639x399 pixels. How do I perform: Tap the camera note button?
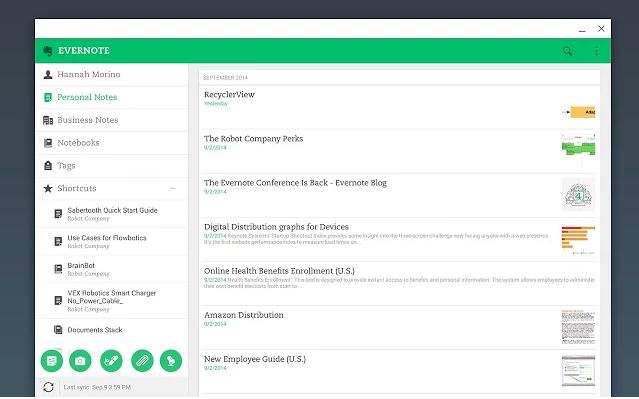click(x=80, y=361)
